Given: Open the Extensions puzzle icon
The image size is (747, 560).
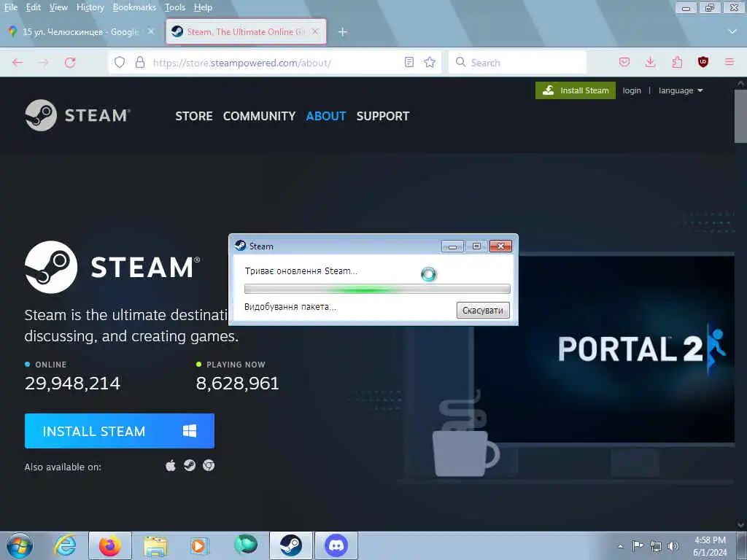Looking at the screenshot, I should pyautogui.click(x=677, y=63).
